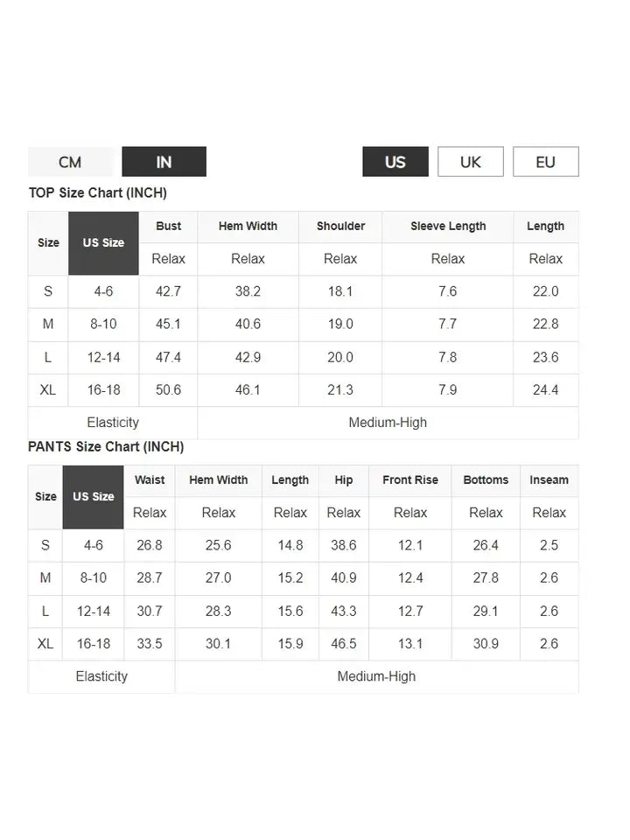Click the Waist column header
Screen dimensions: 630x840
[x=150, y=480]
